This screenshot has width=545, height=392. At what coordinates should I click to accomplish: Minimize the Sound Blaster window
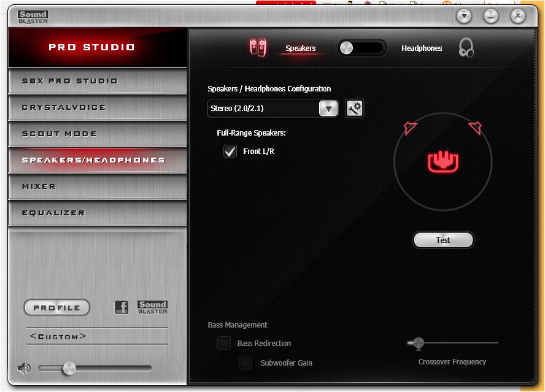click(x=491, y=16)
